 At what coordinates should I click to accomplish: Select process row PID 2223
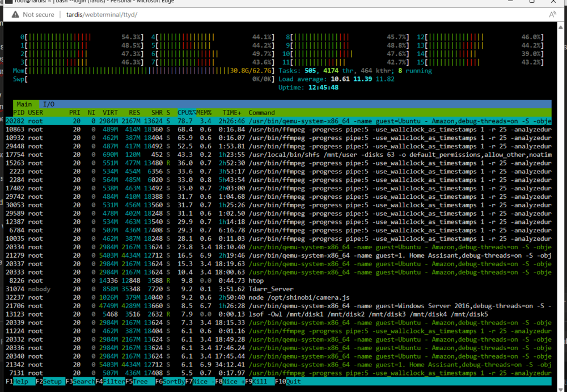click(278, 171)
